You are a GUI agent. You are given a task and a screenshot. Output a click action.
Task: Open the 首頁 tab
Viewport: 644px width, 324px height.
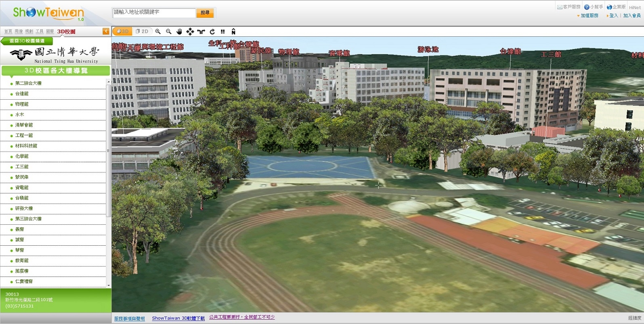8,31
